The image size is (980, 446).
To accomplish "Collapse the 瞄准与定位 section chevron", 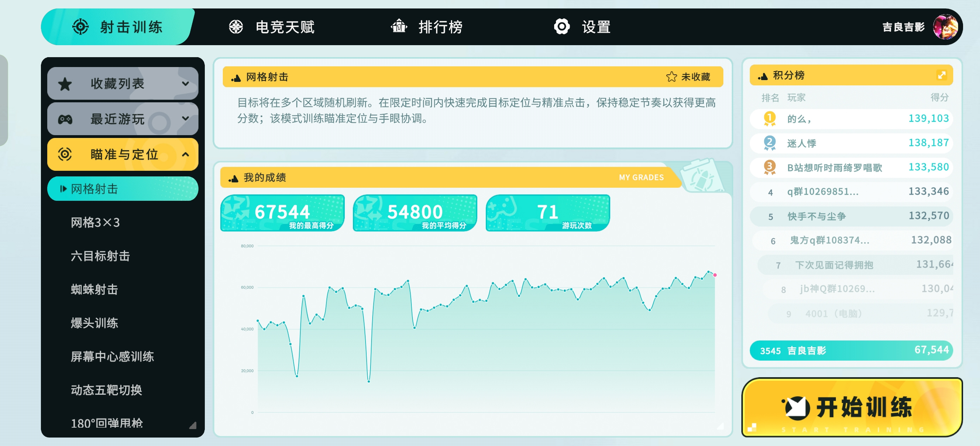I will pos(185,154).
